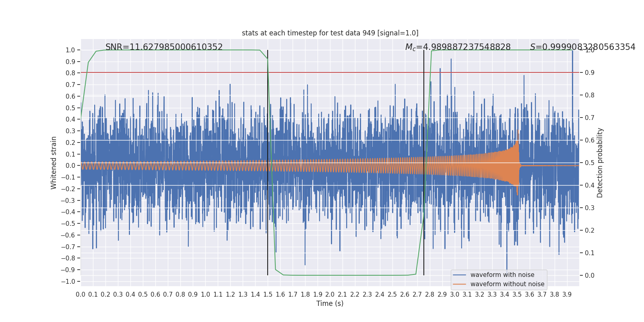Select the 2.3 tick on the Time axis
This screenshot has width=644, height=322.
click(x=367, y=294)
